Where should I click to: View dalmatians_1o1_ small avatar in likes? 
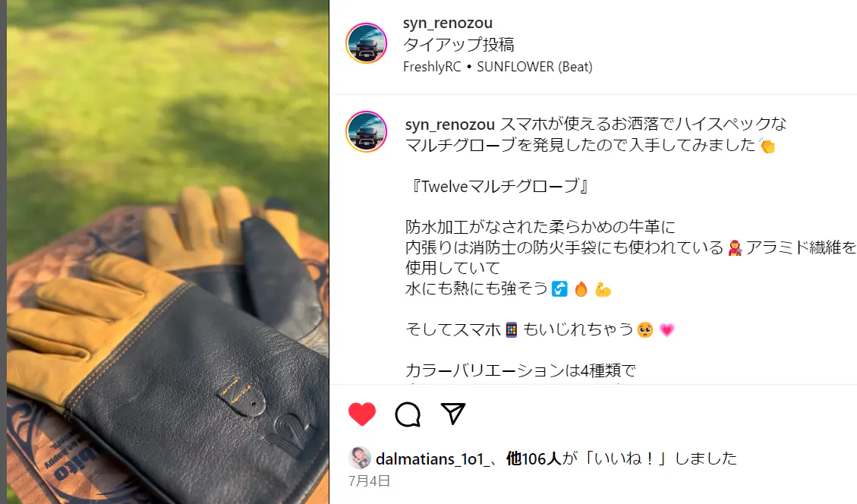tap(360, 458)
